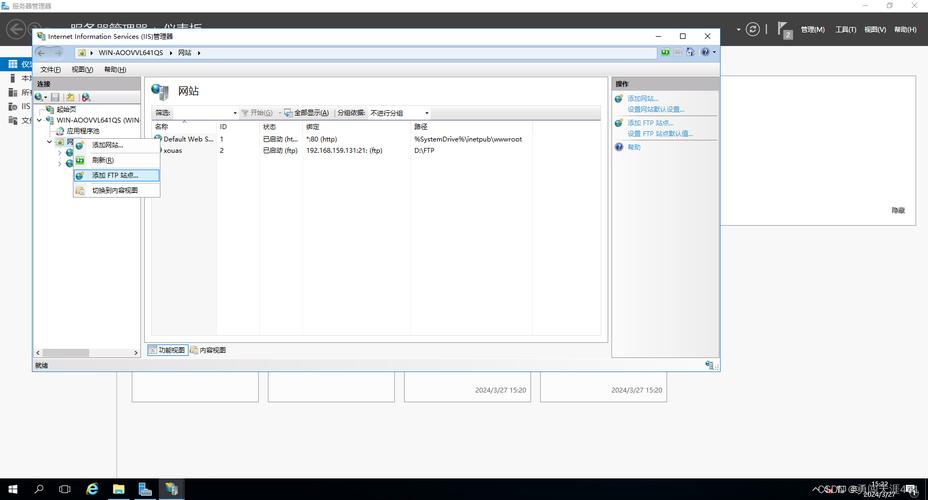
Task: Open Internet Explorer from the taskbar
Action: click(92, 489)
